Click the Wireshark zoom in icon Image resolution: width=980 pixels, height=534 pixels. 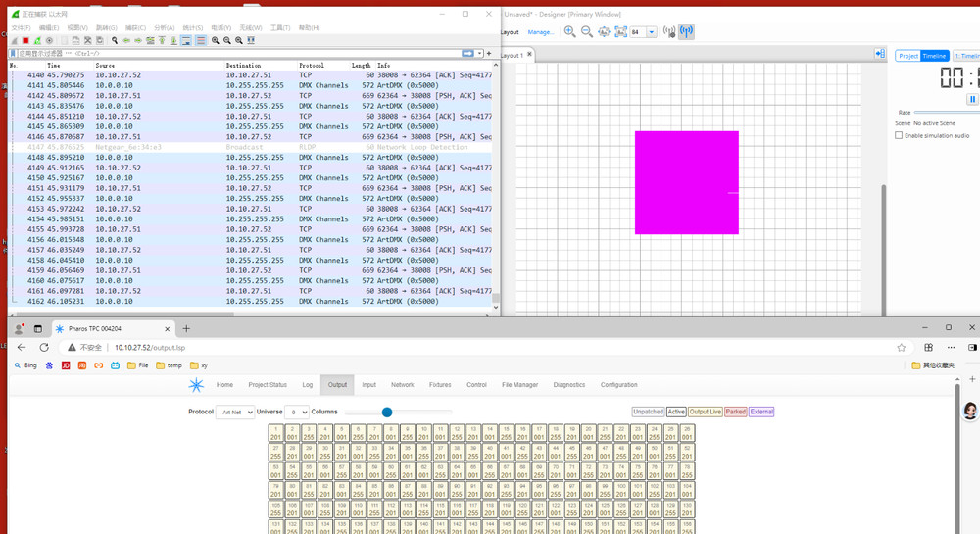coord(216,40)
